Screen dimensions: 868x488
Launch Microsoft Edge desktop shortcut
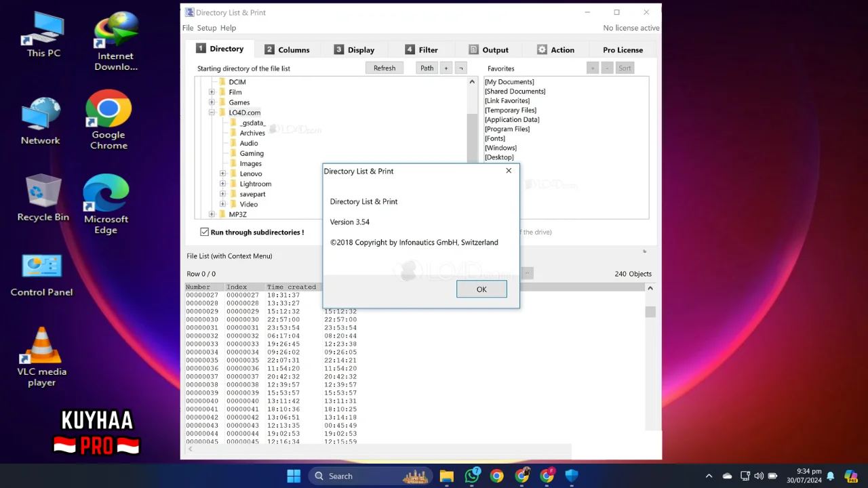106,205
